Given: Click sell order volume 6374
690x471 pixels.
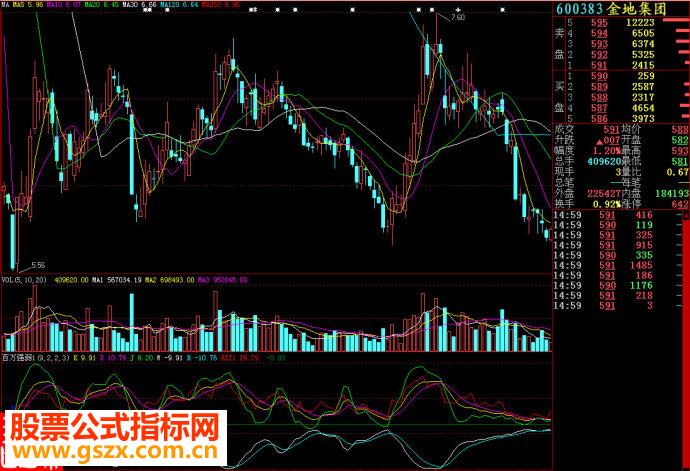Looking at the screenshot, I should [643, 44].
